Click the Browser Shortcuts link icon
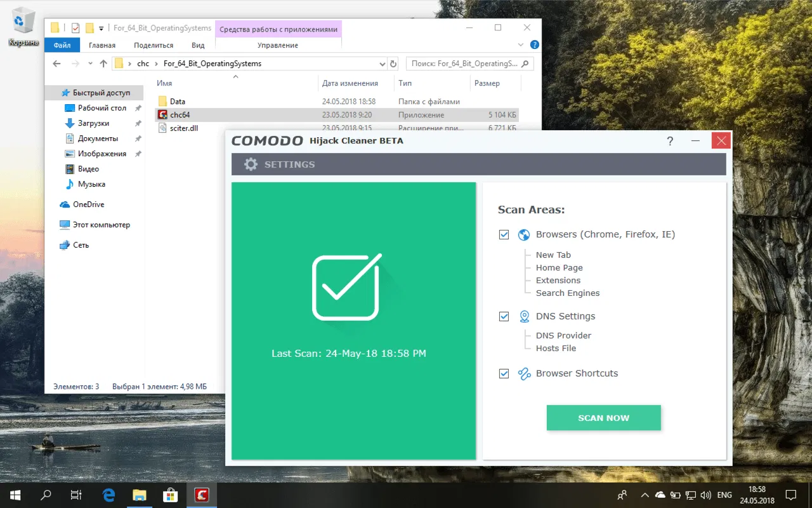The width and height of the screenshot is (812, 508). pyautogui.click(x=524, y=374)
